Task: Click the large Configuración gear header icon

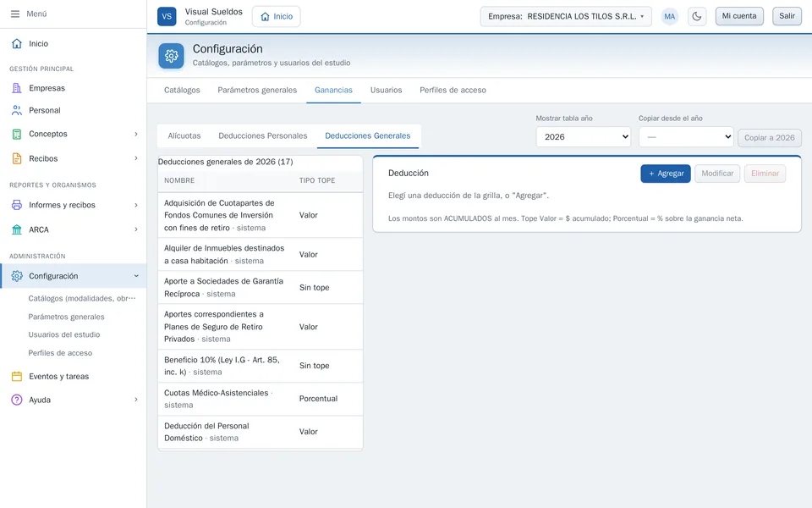Action: (172, 56)
